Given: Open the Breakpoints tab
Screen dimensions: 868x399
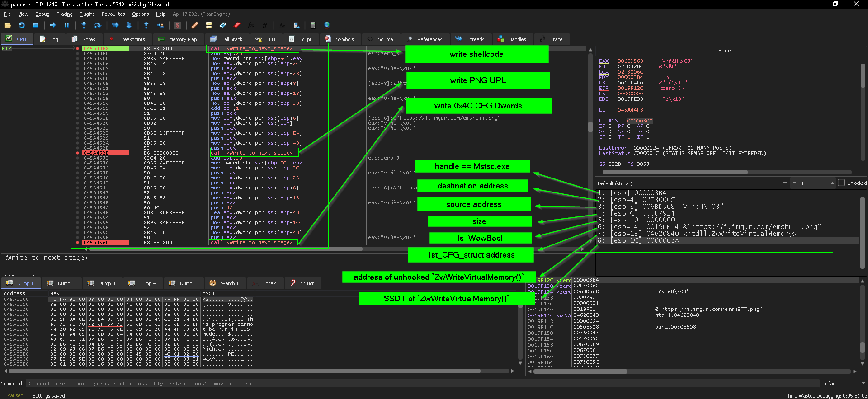Looking at the screenshot, I should pyautogui.click(x=127, y=39).
